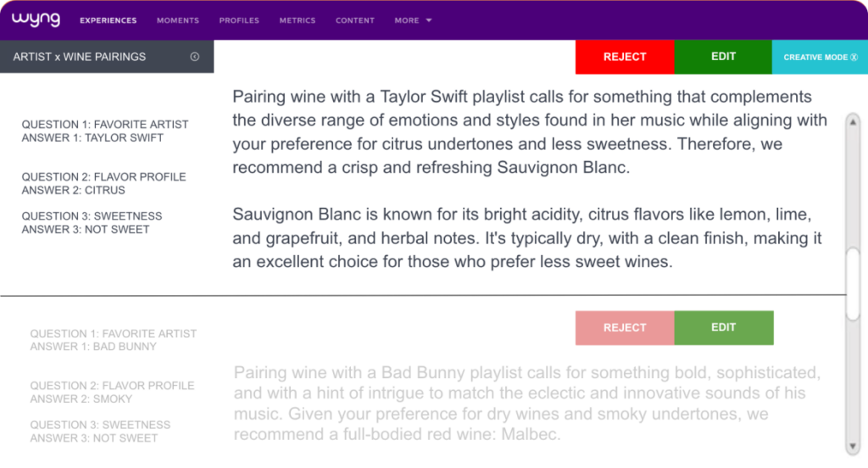Close Creative Mode with the x icon
Image resolution: width=868 pixels, height=468 pixels.
(854, 57)
